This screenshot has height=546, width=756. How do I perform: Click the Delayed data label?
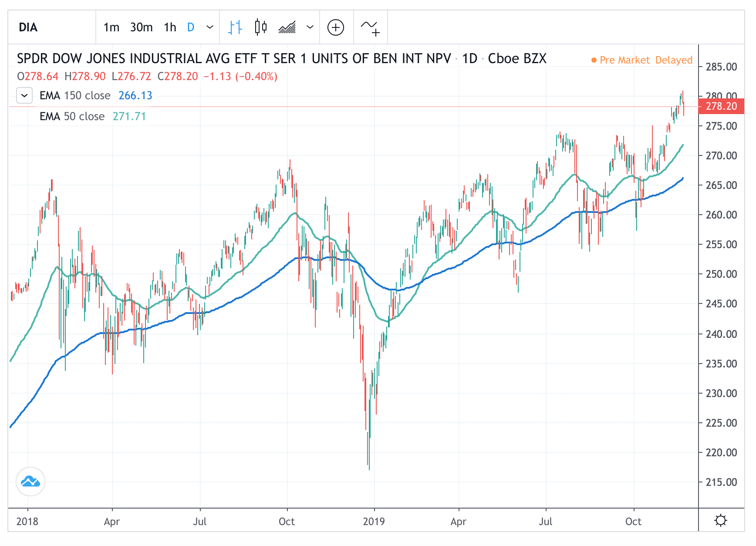[x=674, y=60]
